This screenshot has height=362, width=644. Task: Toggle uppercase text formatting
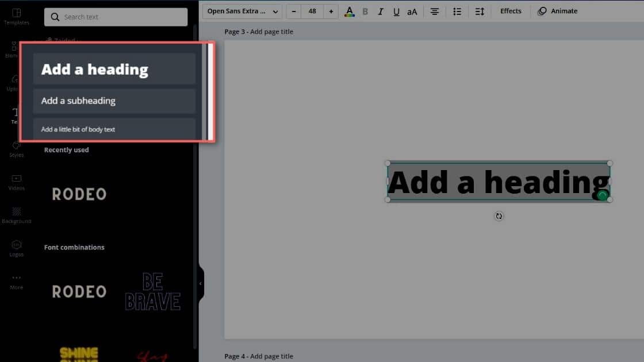pyautogui.click(x=412, y=11)
